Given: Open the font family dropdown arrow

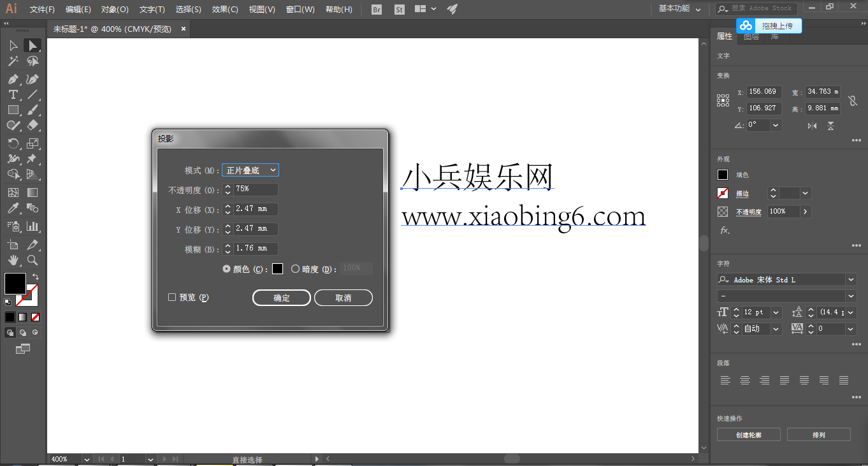Looking at the screenshot, I should (x=851, y=280).
